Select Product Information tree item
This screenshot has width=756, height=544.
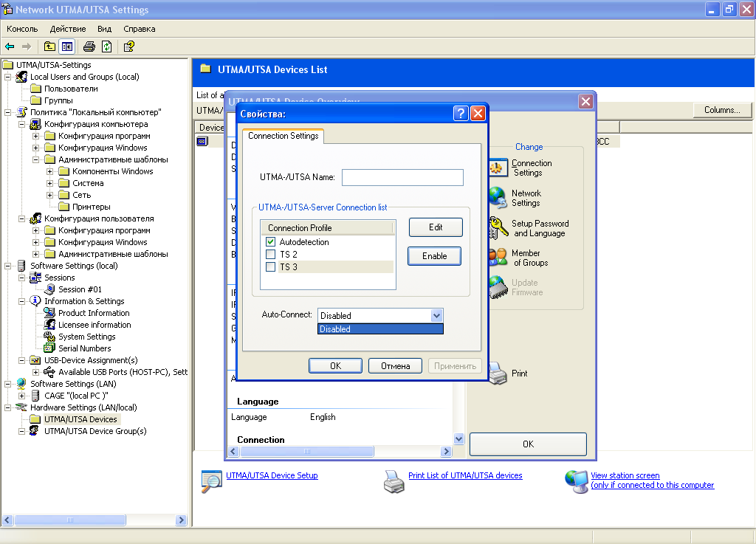click(94, 313)
